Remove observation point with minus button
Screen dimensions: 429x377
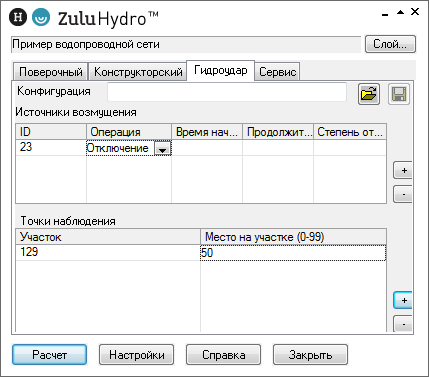click(x=403, y=323)
